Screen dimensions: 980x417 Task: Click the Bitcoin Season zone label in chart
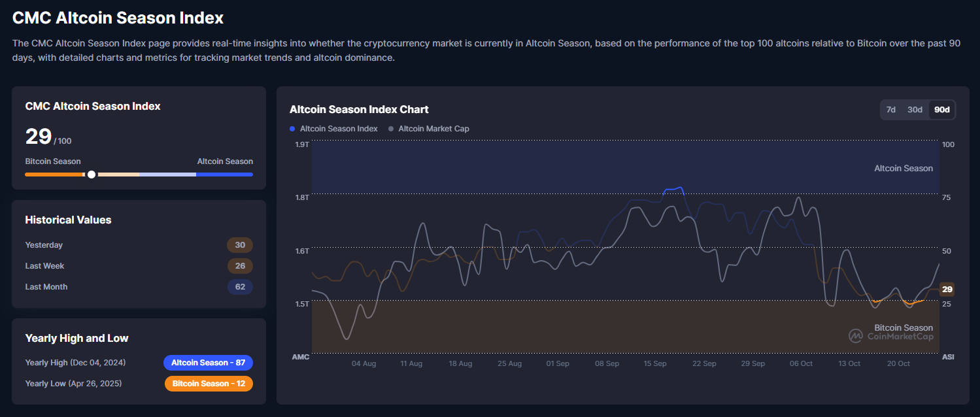coord(904,327)
